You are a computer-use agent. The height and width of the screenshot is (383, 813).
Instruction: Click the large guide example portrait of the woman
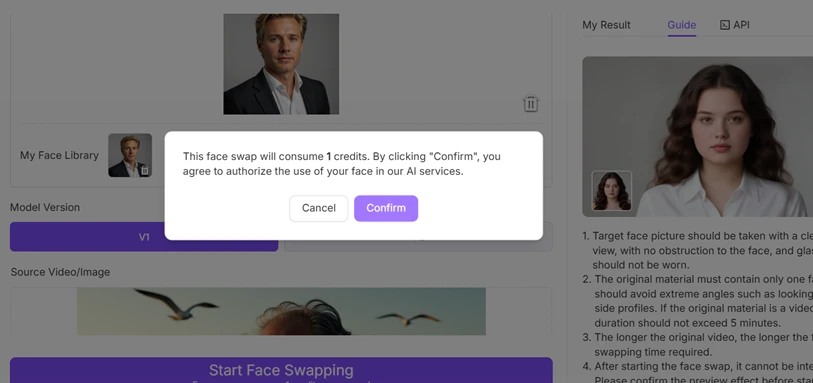pos(697,136)
